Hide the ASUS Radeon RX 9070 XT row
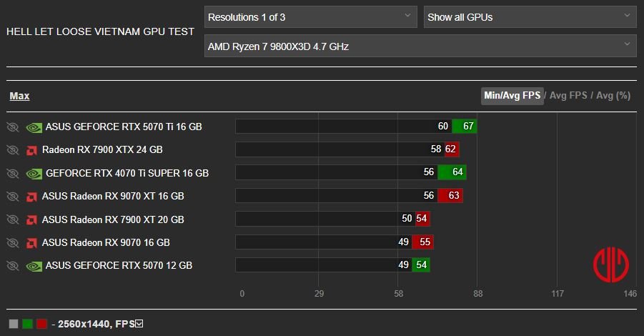The image size is (644, 336). coord(13,197)
